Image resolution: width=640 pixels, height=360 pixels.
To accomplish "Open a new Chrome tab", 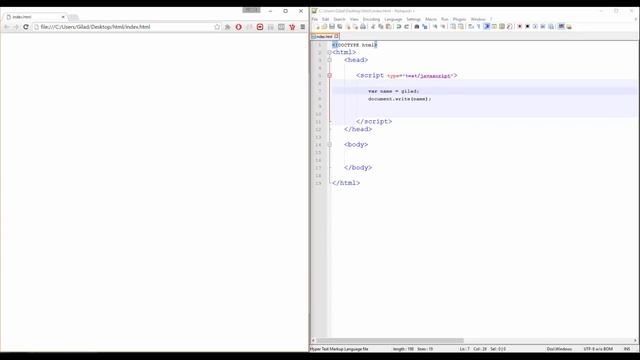I will click(x=73, y=17).
